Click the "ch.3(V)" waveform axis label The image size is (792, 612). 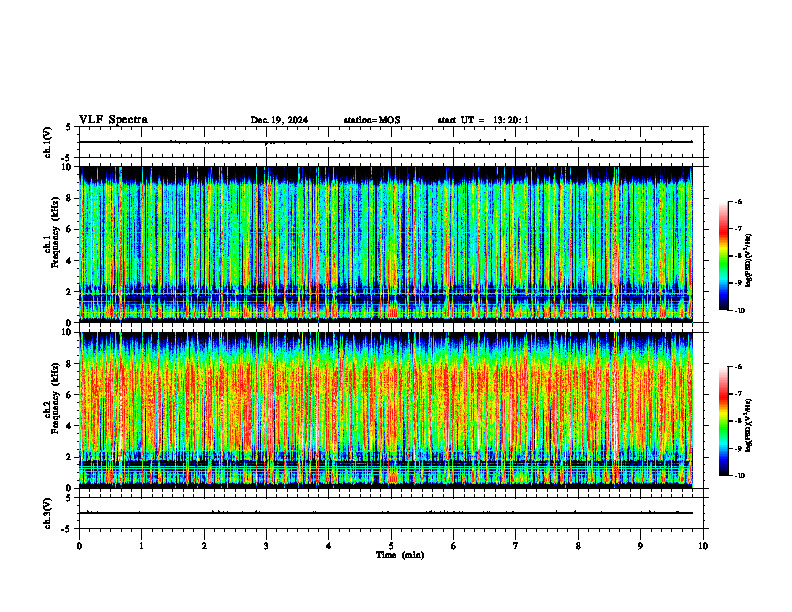click(47, 513)
